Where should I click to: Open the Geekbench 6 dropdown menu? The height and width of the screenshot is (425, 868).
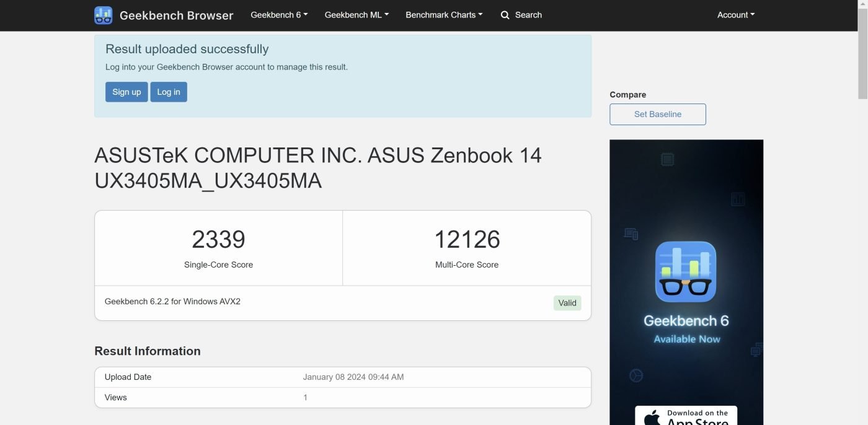click(279, 15)
